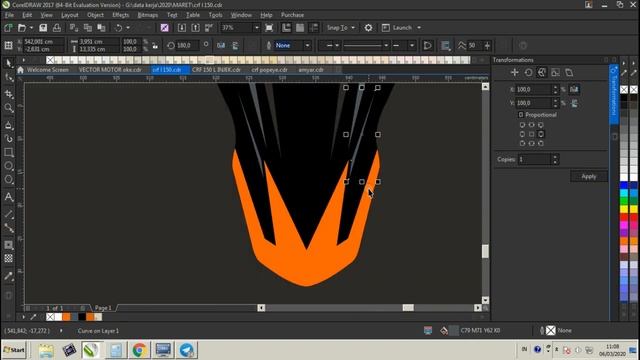The image size is (640, 360).
Task: Select the Crop tool
Action: click(9, 94)
